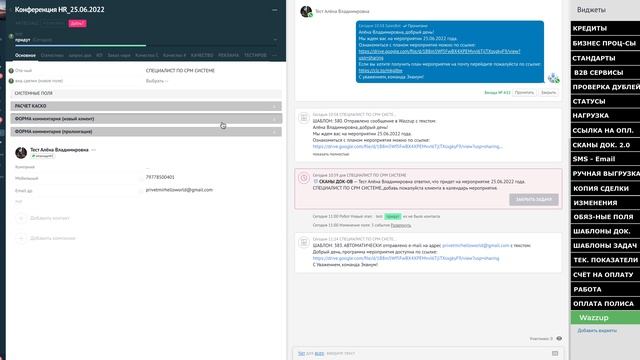Image resolution: width=640 pixels, height=360 pixels.
Task: Open the БИЗНЕС ПРОЦ-СЫ widget
Action: point(605,43)
